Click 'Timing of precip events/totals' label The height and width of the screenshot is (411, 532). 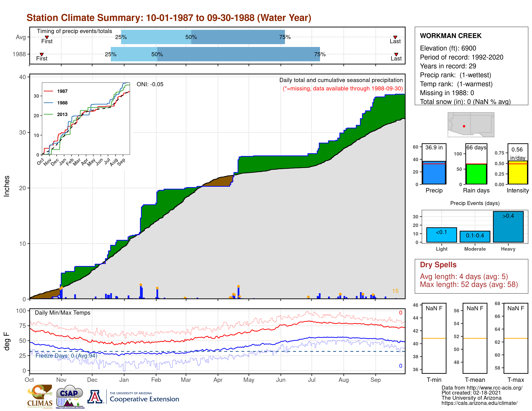coord(74,31)
